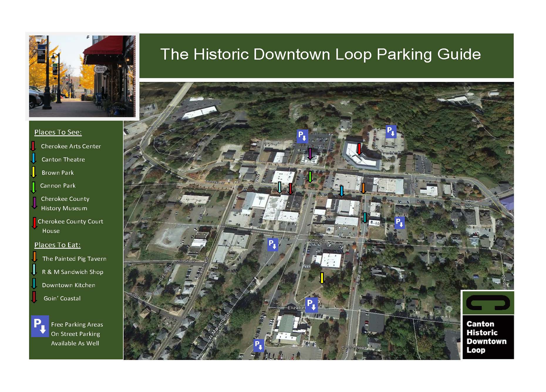Click the large Free Parking Areas legend icon
The height and width of the screenshot is (392, 546).
click(40, 326)
